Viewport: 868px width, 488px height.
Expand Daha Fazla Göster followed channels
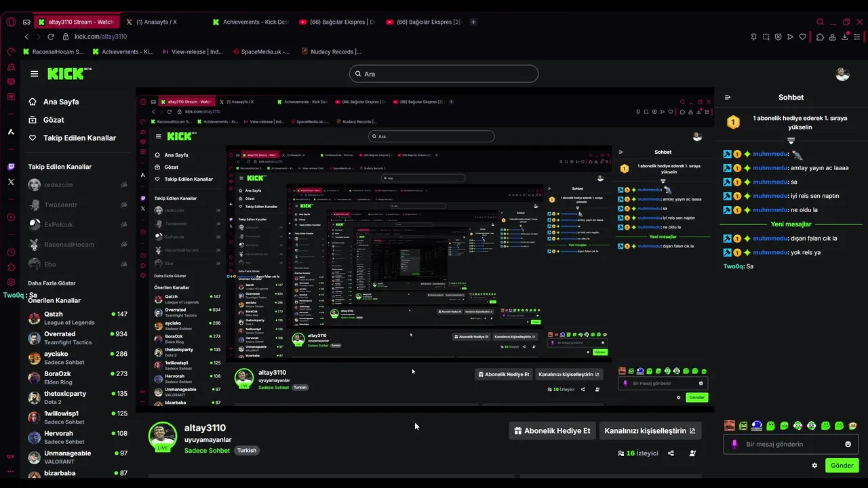coord(52,283)
